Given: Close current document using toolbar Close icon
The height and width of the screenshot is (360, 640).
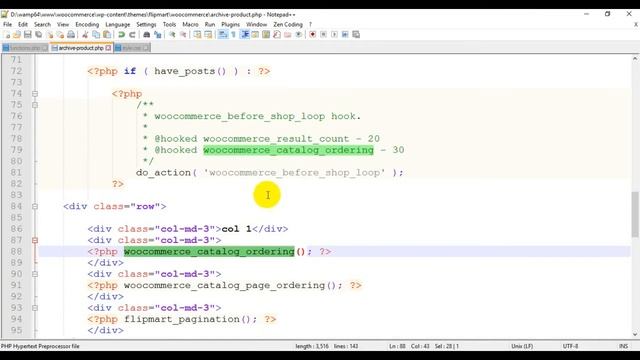Looking at the screenshot, I should point(49,35).
